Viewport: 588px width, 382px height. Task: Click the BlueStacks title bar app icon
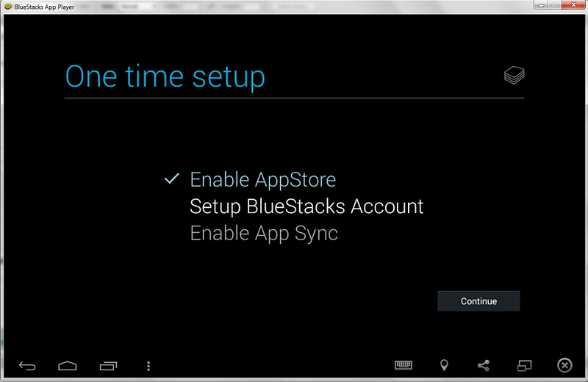click(8, 7)
